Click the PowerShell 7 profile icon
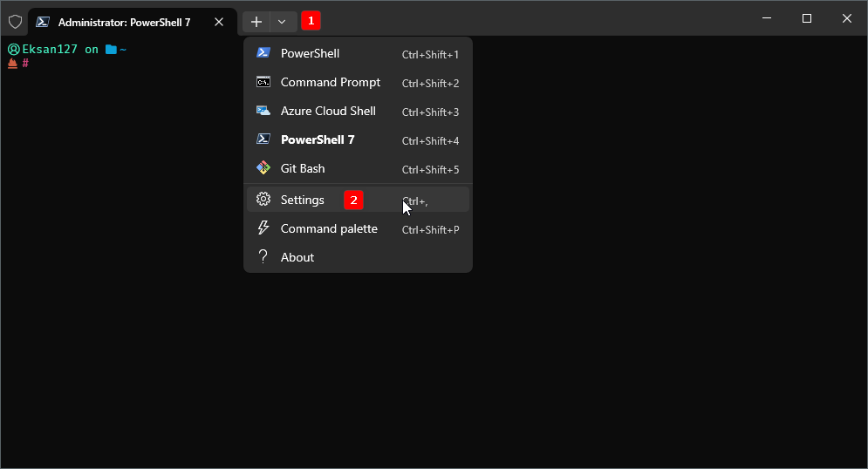Image resolution: width=868 pixels, height=469 pixels. pos(263,139)
